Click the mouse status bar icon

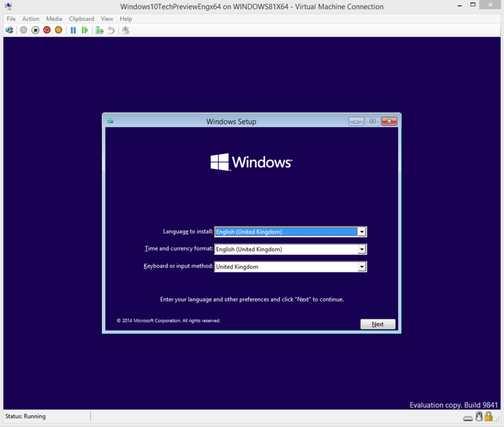tap(479, 416)
